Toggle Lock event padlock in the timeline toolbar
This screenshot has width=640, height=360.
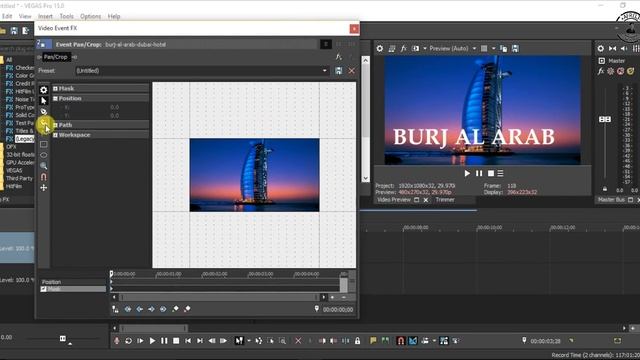point(358,341)
